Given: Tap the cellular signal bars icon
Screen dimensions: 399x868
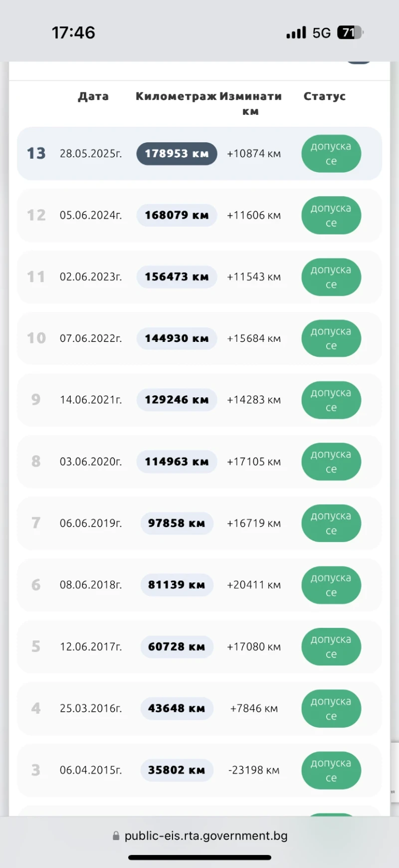Looking at the screenshot, I should pyautogui.click(x=296, y=33).
